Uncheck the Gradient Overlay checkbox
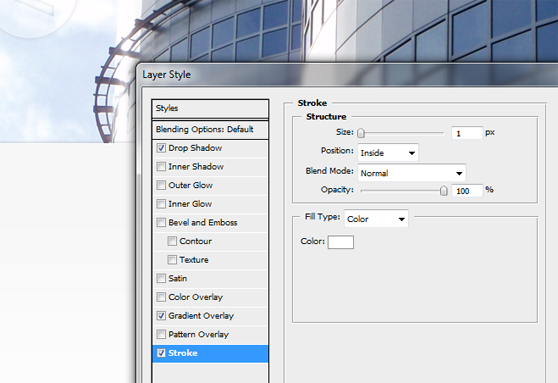The width and height of the screenshot is (558, 383). (161, 316)
